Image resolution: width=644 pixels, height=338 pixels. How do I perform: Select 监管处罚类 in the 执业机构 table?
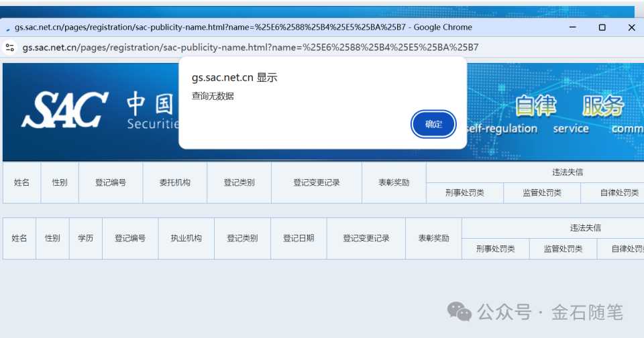[563, 249]
